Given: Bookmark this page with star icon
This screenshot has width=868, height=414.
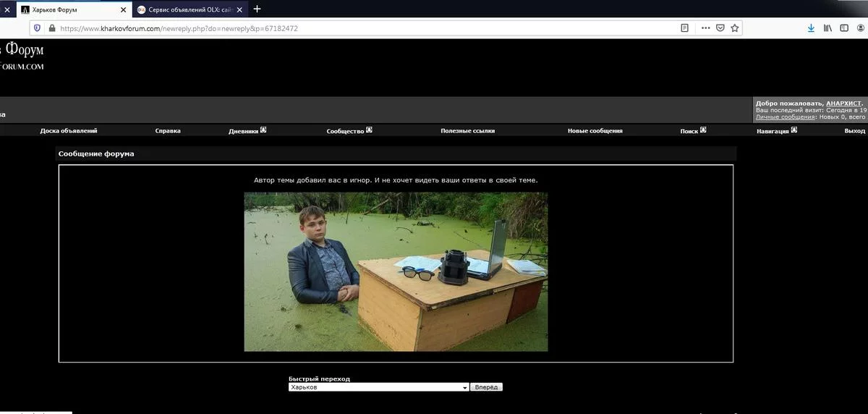Looking at the screenshot, I should click(735, 28).
